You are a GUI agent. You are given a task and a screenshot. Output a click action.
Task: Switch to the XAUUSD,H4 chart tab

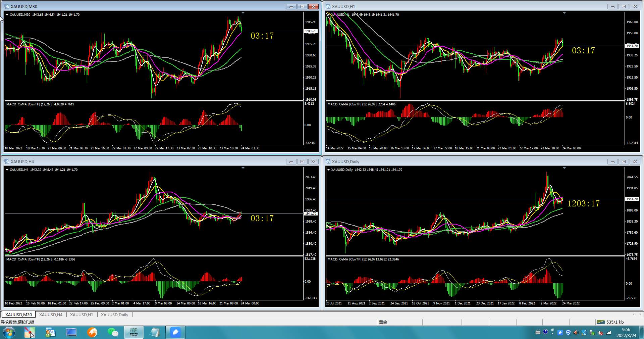tap(51, 314)
